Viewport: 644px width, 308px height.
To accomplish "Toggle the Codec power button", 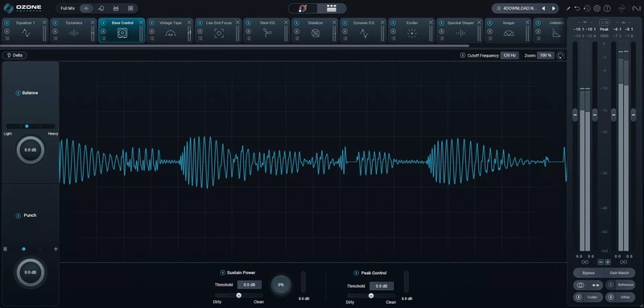I will [x=579, y=297].
